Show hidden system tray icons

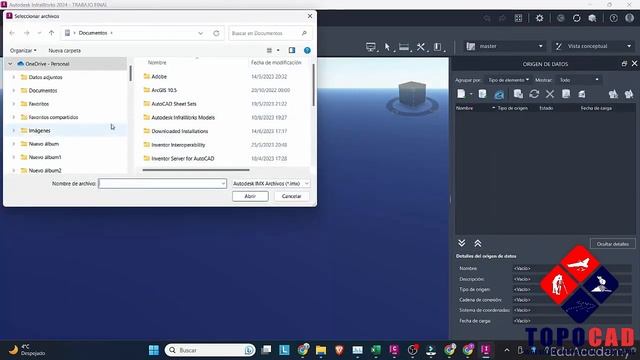pyautogui.click(x=507, y=350)
